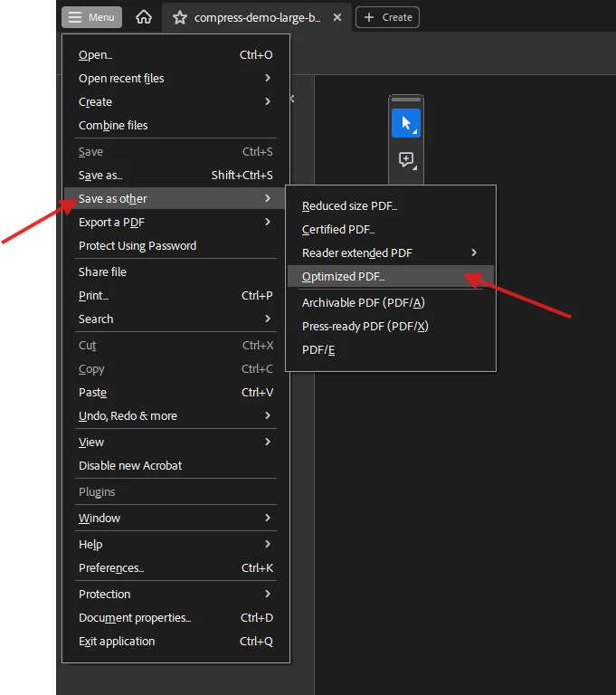Image resolution: width=616 pixels, height=695 pixels.
Task: Choose Save as... entry
Action: pos(175,175)
